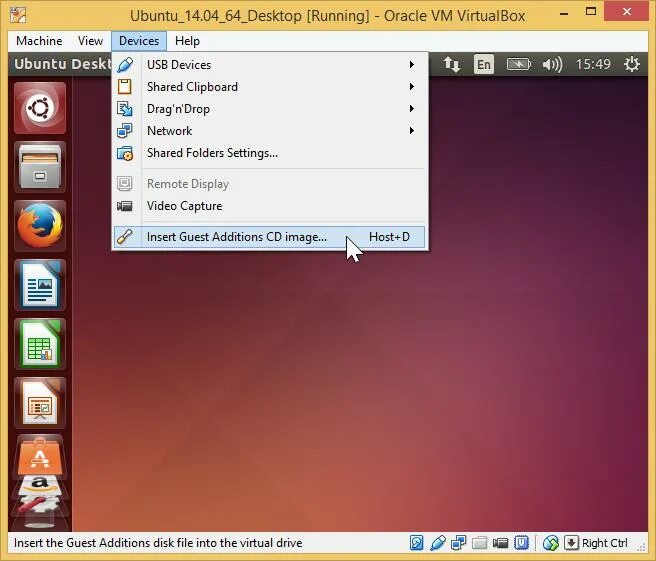Click the mouse integration status icon
656x561 pixels.
tap(551, 543)
